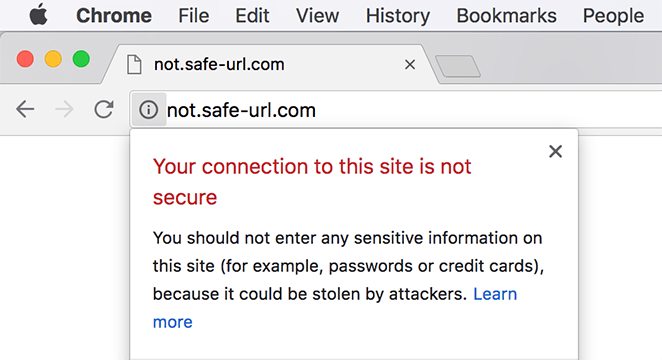Dismiss the connection not secure popup

tap(555, 151)
